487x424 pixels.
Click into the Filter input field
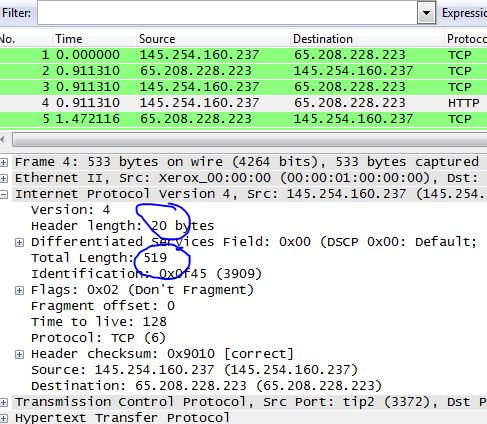coord(227,13)
